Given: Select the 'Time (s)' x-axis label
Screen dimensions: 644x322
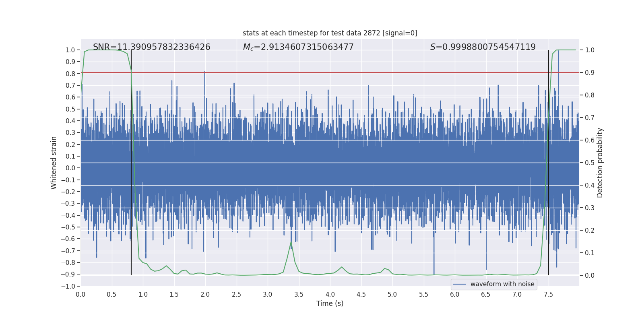Looking at the screenshot, I should click(x=330, y=303).
